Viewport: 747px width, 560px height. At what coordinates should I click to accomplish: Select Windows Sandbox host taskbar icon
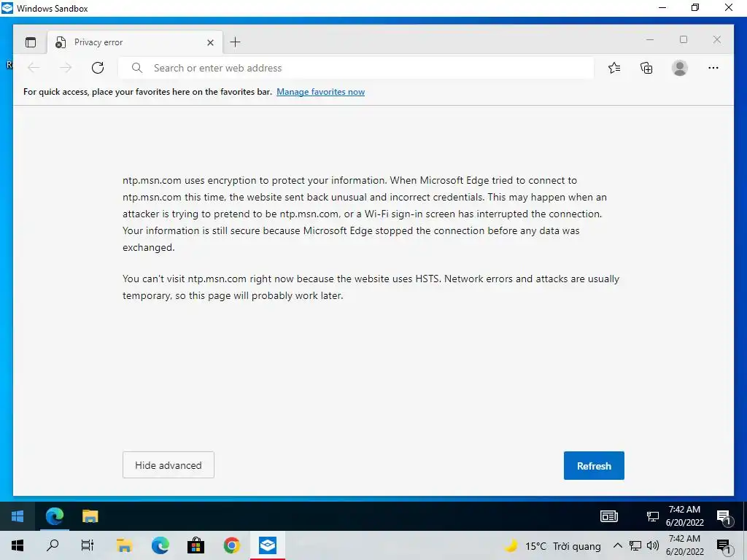(x=268, y=545)
